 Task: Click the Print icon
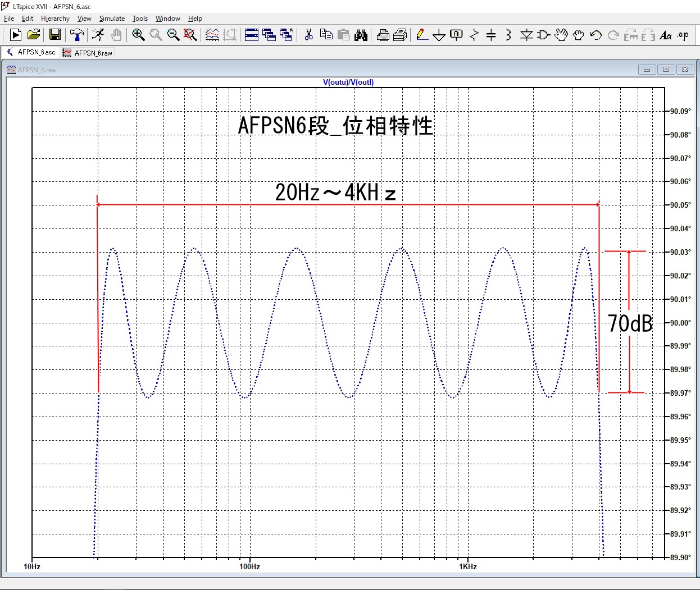click(x=383, y=35)
